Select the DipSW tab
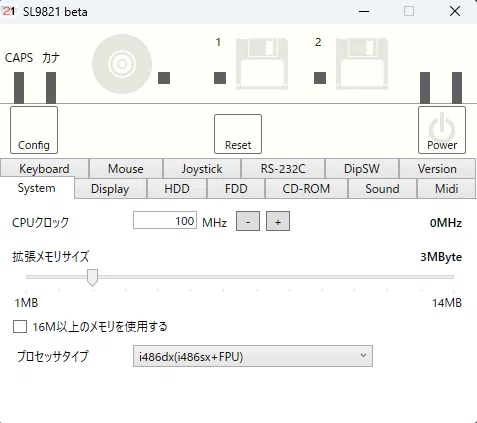Image resolution: width=477 pixels, height=423 pixels. [362, 169]
